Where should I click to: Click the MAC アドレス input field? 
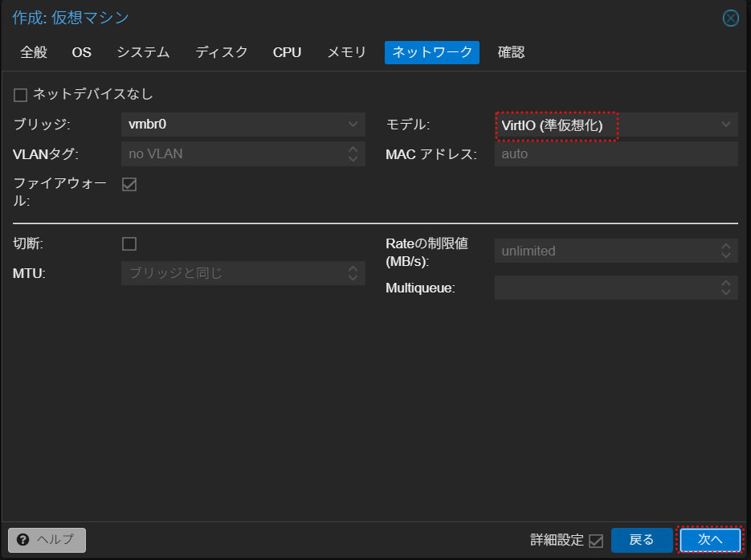coord(615,153)
